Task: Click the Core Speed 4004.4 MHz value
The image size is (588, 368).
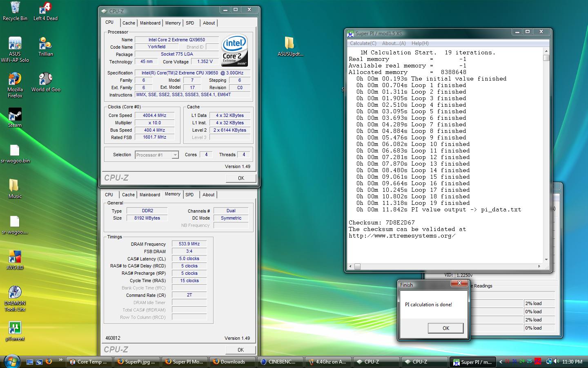Action: (x=154, y=116)
